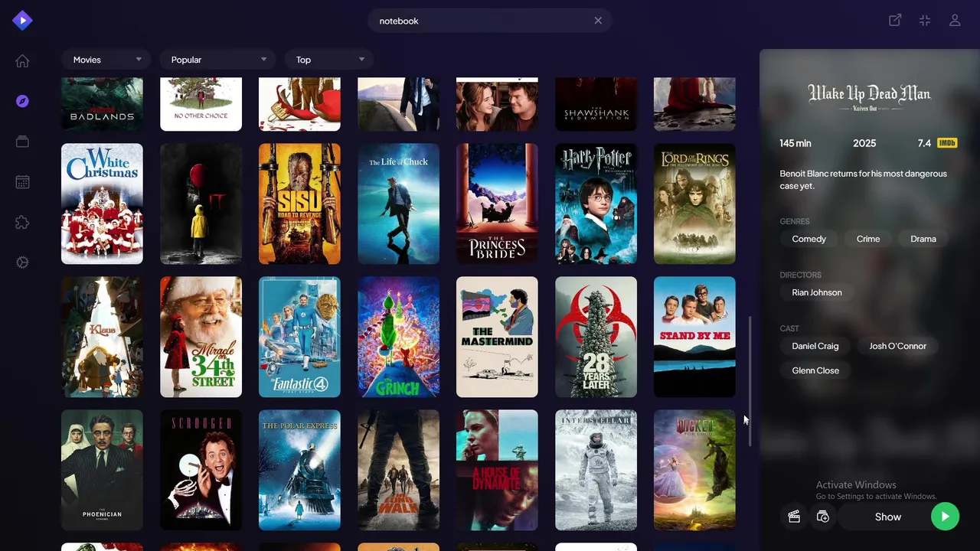Screen dimensions: 980x551
Task: Open The Long Walk poster
Action: pyautogui.click(x=398, y=470)
